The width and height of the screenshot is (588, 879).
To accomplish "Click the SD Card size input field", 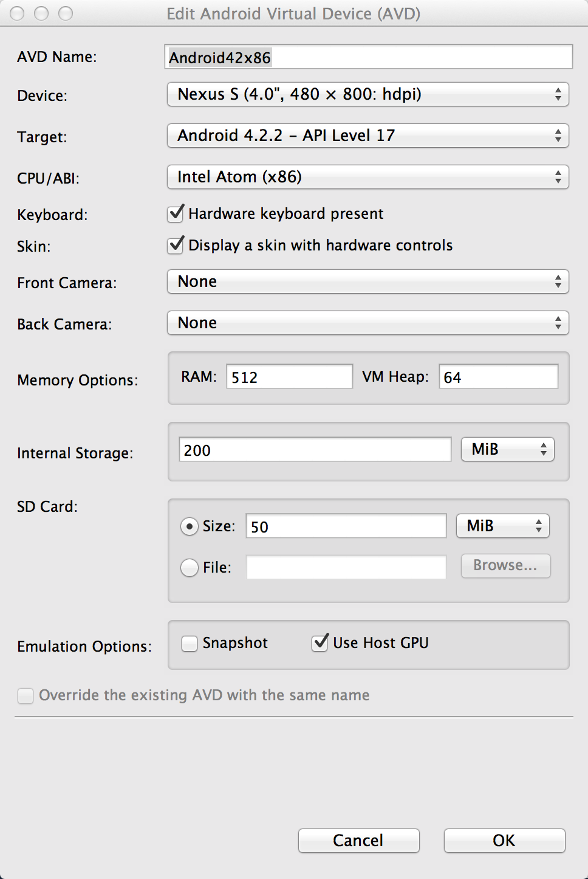I will [x=346, y=526].
